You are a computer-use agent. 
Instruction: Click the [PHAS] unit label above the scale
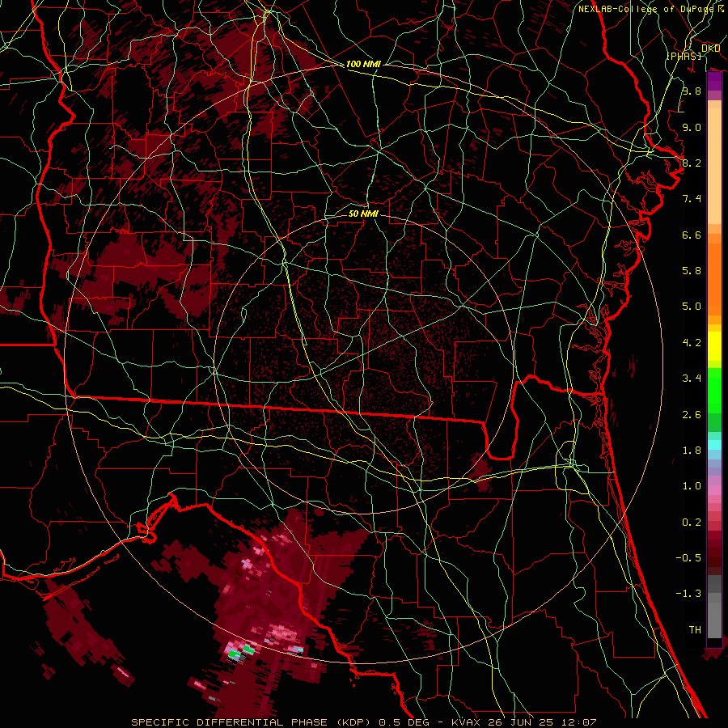[684, 56]
